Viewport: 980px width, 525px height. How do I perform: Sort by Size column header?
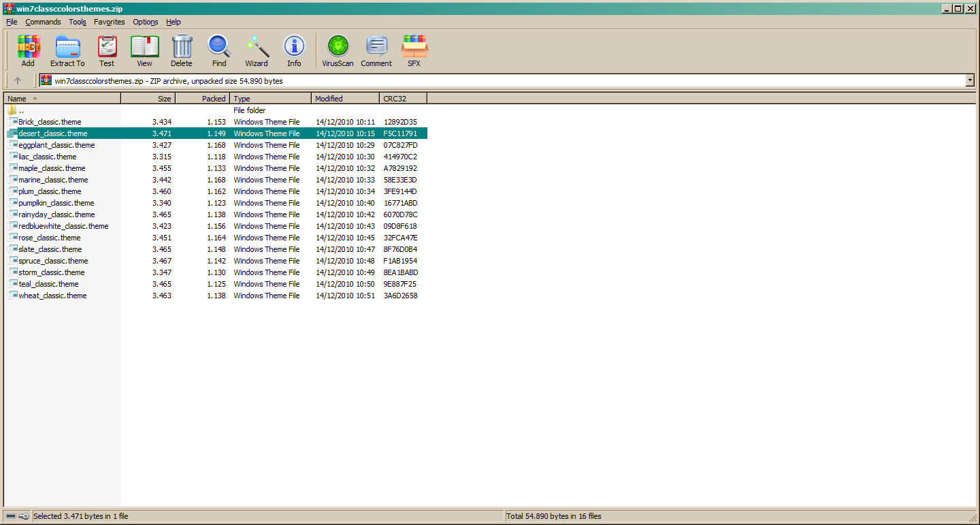coord(148,99)
